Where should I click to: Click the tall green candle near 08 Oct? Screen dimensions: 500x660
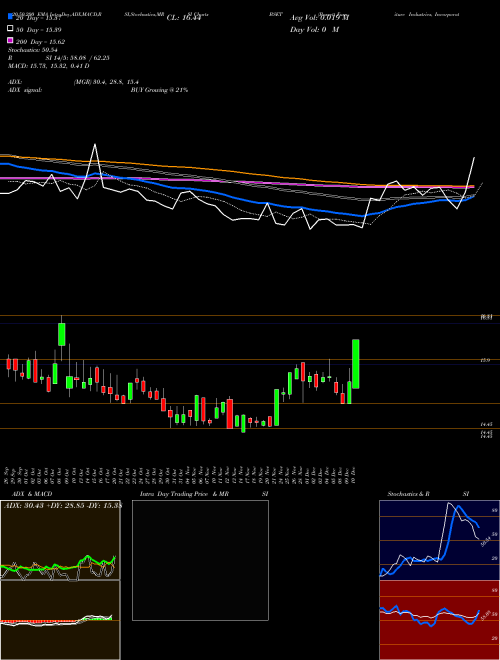62,334
